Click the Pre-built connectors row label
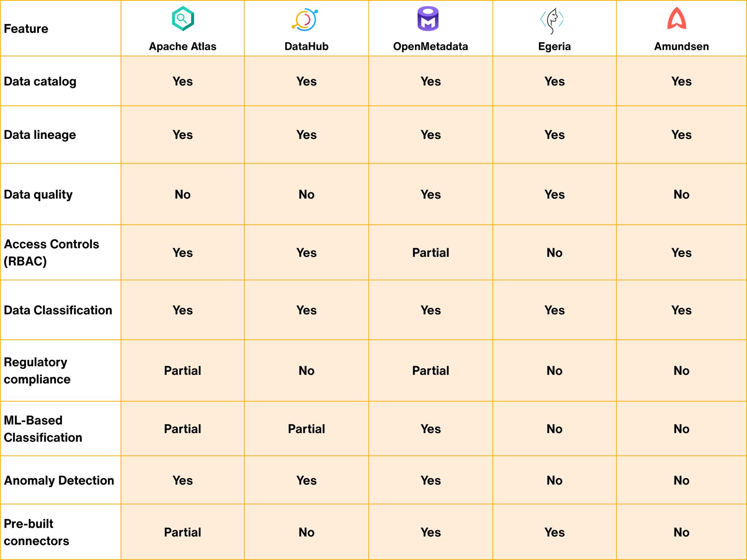 click(x=36, y=532)
